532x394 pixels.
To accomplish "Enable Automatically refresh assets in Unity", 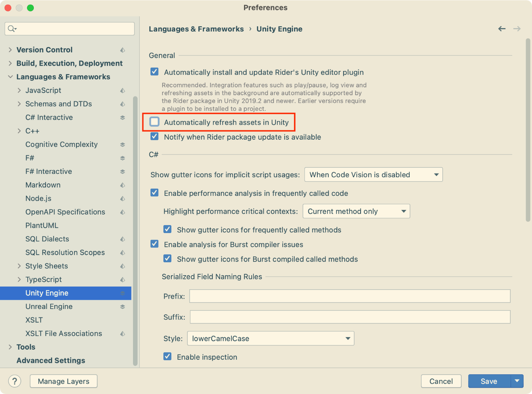I will pos(154,121).
